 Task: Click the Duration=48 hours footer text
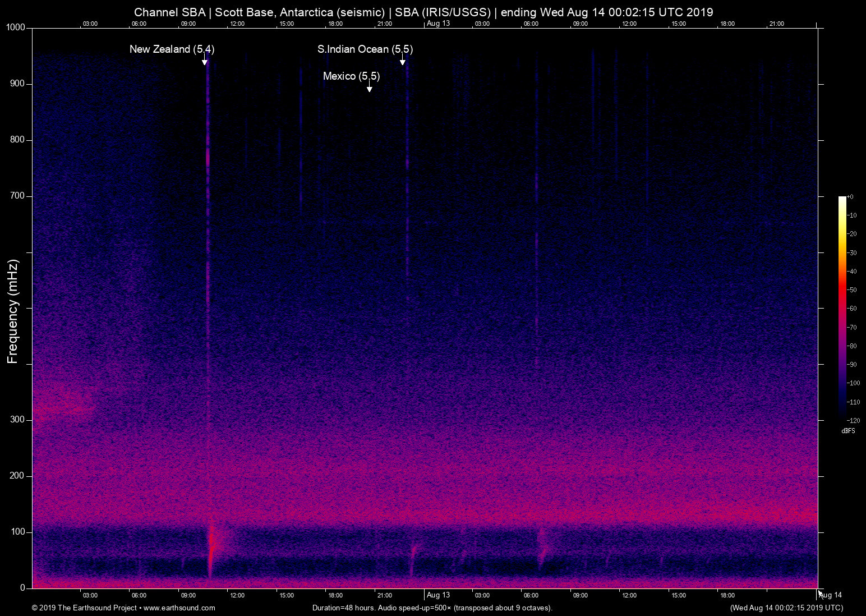[432, 608]
